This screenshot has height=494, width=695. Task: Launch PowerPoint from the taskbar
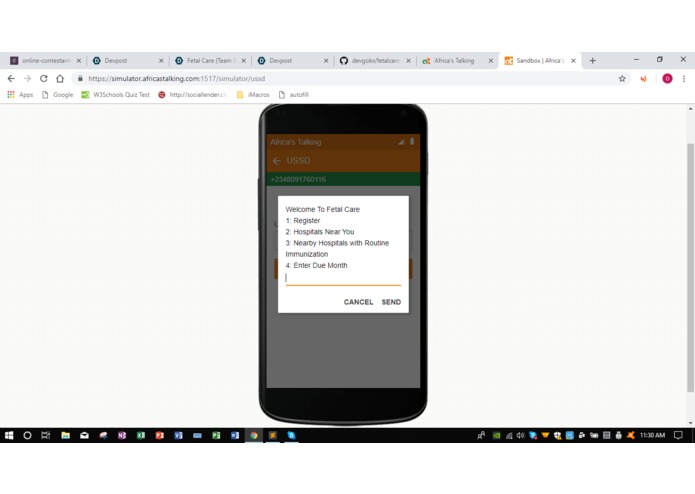(x=160, y=435)
